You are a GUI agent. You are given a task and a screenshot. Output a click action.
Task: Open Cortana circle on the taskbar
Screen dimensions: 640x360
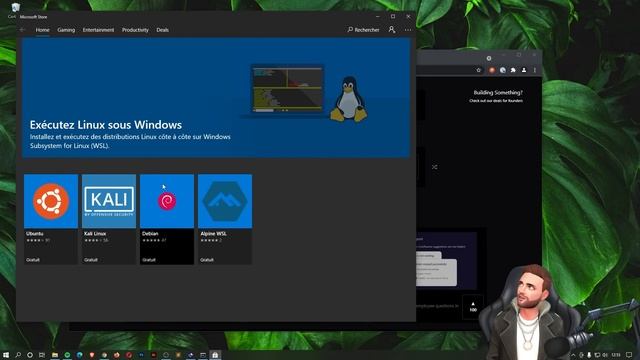click(30, 355)
